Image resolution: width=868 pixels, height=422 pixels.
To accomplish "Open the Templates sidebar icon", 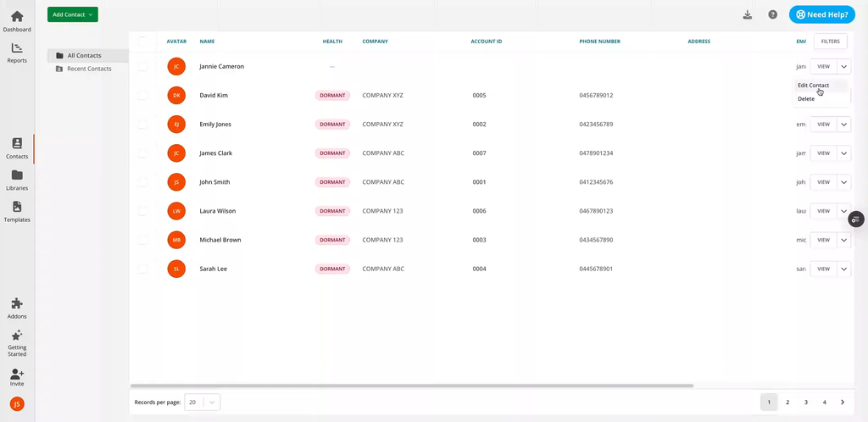I will [17, 207].
